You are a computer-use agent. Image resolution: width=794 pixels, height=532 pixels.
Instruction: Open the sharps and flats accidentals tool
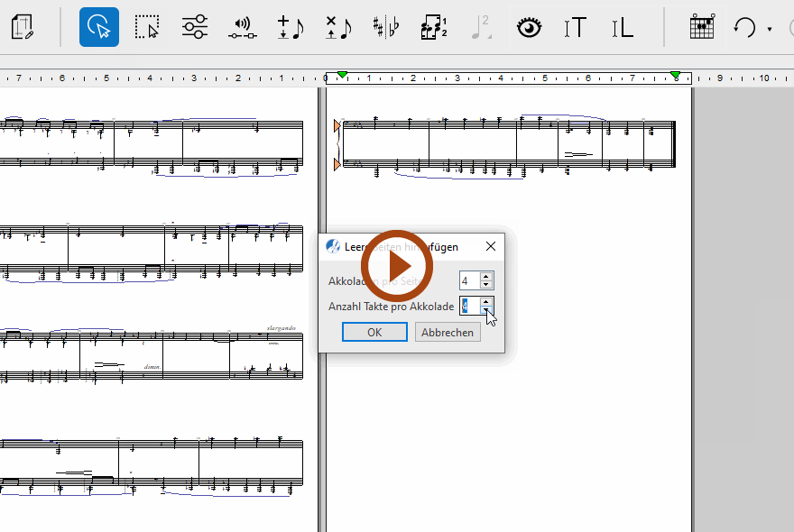tap(386, 27)
